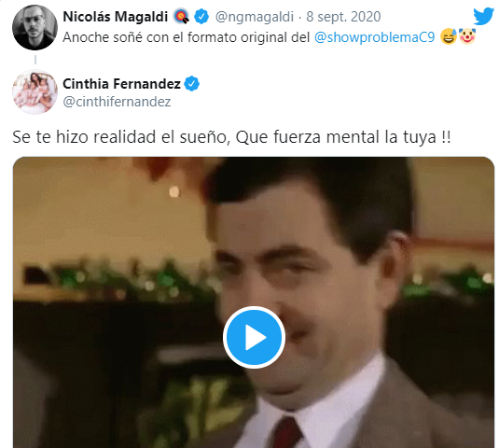The height and width of the screenshot is (448, 499).
Task: Click the red tie in the video preview
Action: (286, 432)
